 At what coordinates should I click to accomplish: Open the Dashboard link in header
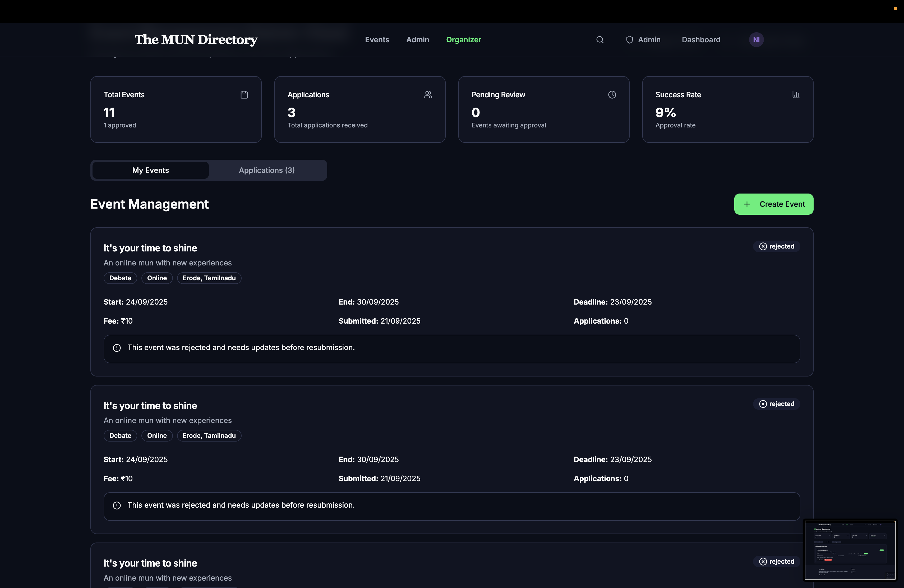coord(701,40)
